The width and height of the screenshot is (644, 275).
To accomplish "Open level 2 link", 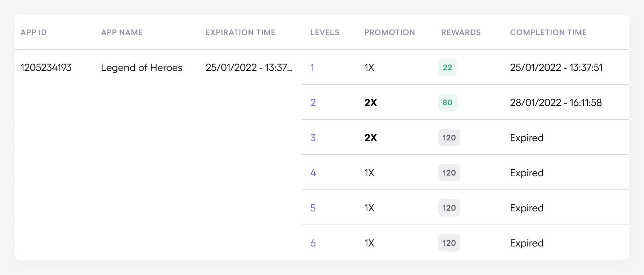I will pos(313,102).
